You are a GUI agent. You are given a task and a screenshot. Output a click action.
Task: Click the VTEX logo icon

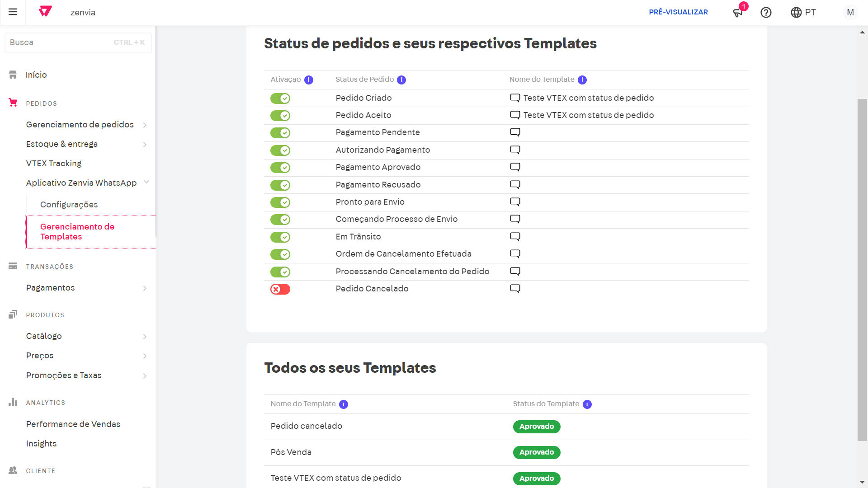click(45, 12)
